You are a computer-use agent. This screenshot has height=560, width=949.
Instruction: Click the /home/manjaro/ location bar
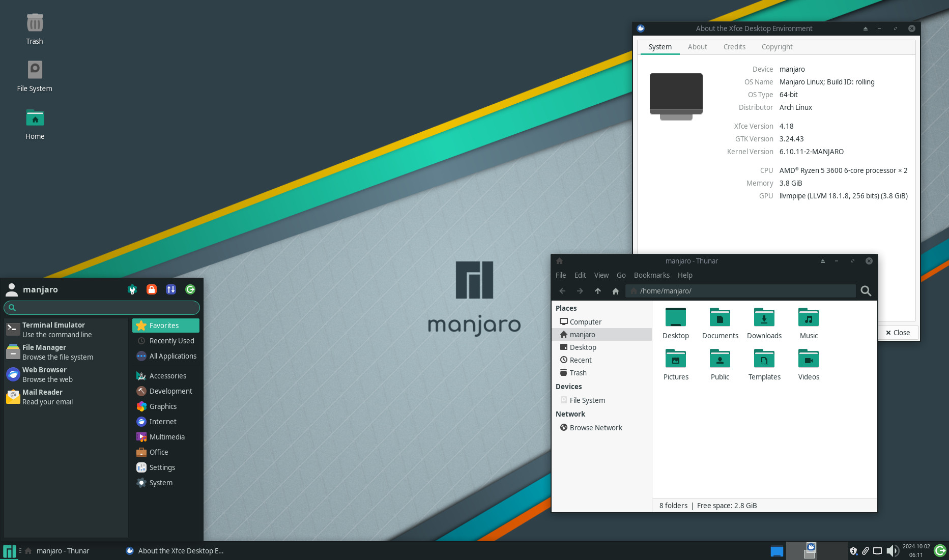click(x=740, y=291)
